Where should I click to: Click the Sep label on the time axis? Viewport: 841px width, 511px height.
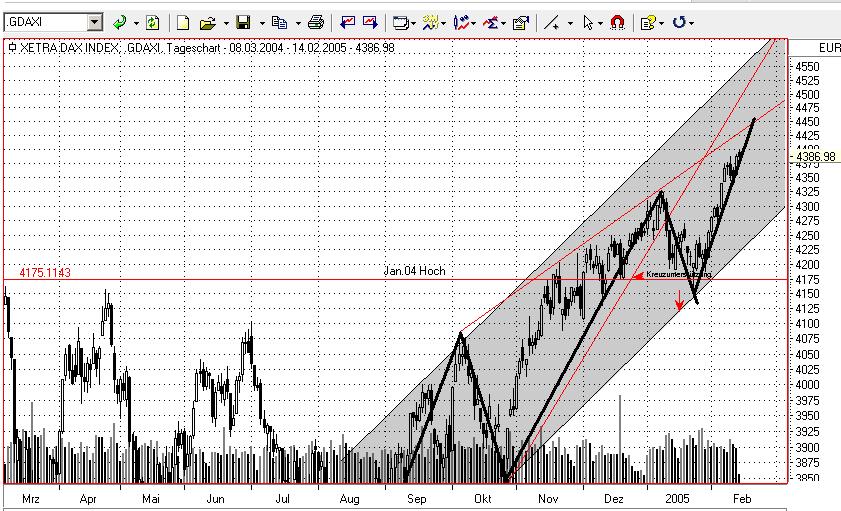point(417,499)
